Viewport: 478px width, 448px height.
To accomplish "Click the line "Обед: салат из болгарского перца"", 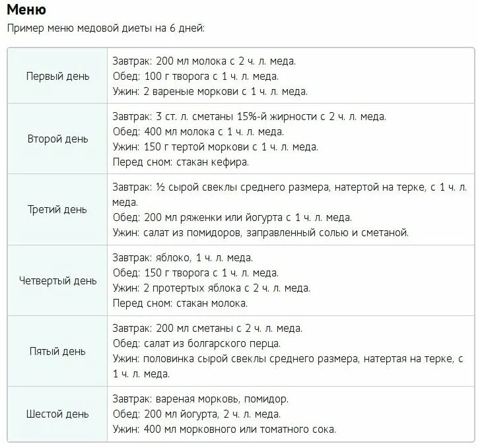I will [x=196, y=344].
